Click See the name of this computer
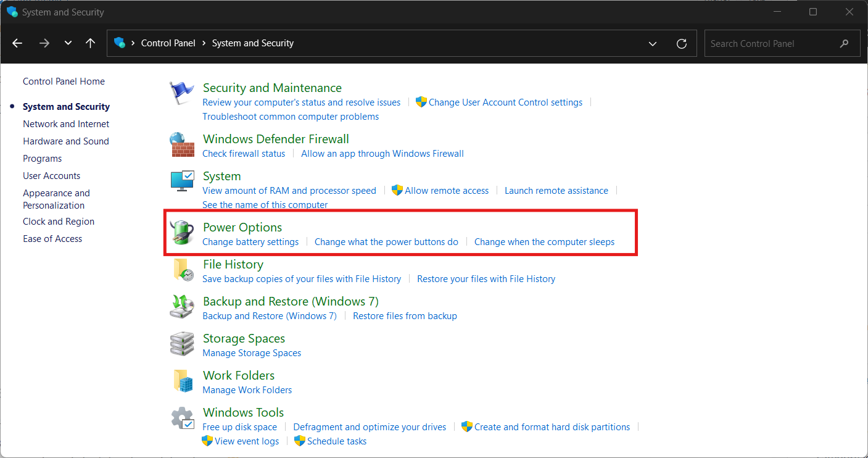The height and width of the screenshot is (458, 868). pyautogui.click(x=265, y=205)
